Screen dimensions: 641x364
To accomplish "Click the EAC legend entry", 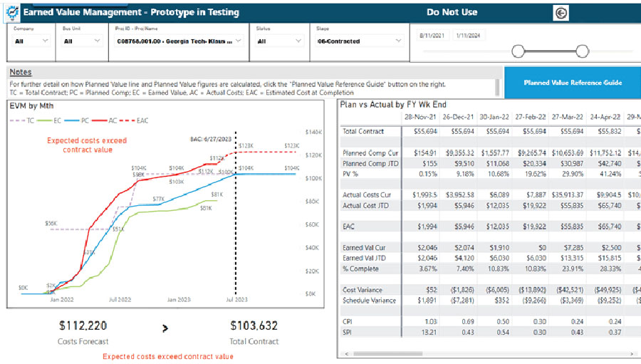I will coord(134,120).
